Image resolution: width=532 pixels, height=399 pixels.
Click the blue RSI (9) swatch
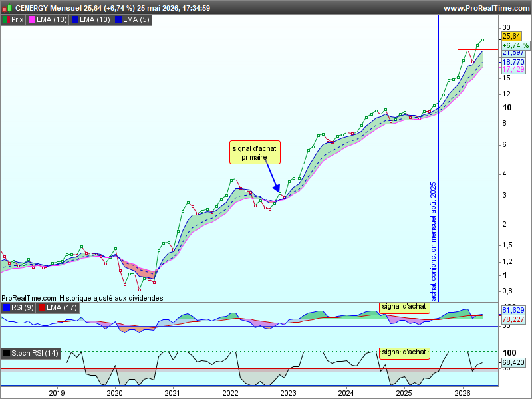pyautogui.click(x=7, y=307)
